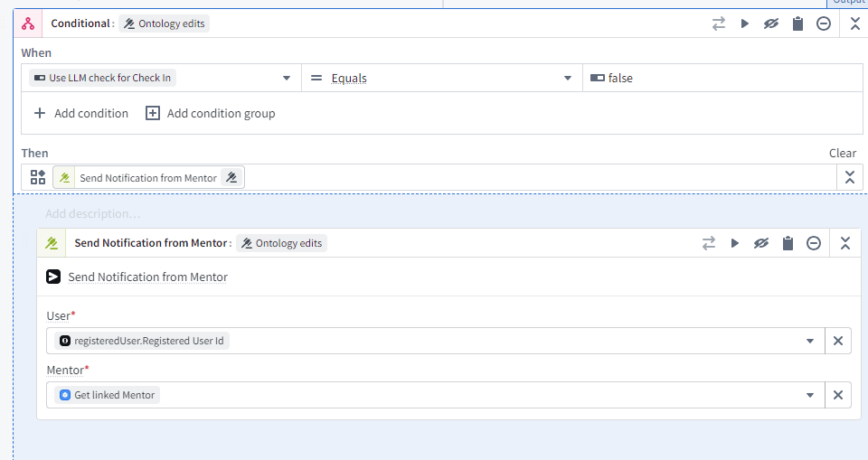Click the Add description text field
The image size is (868, 460).
click(94, 214)
